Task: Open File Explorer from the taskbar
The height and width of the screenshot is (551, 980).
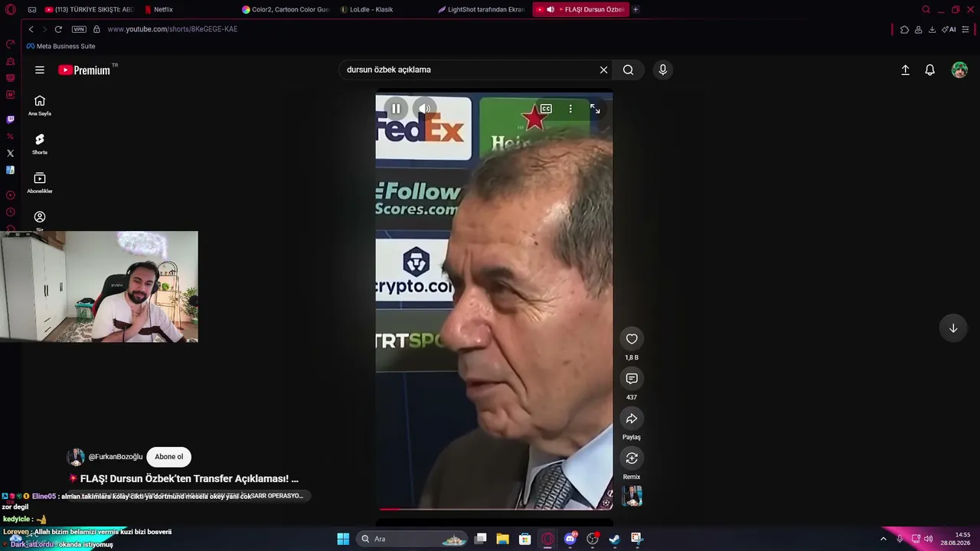Action: click(502, 539)
